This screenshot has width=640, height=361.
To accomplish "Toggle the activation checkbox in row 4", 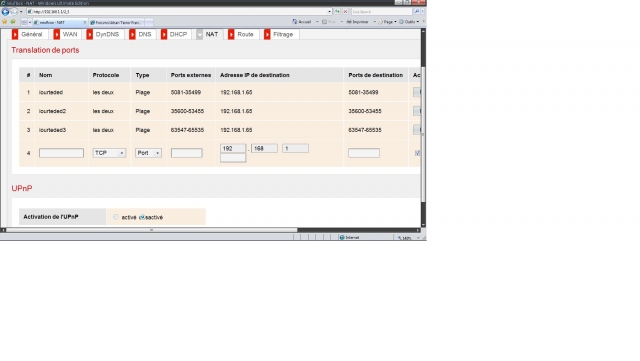I will 417,153.
